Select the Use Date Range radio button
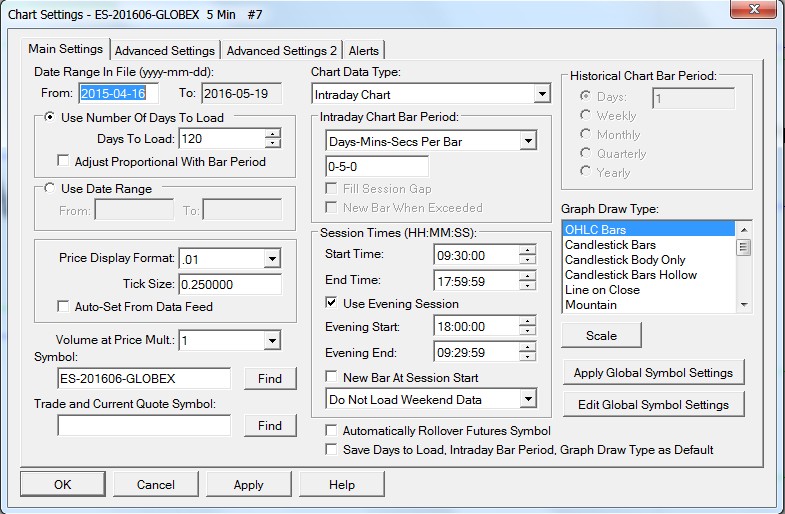Viewport: 785px width, 514px height. click(x=50, y=188)
